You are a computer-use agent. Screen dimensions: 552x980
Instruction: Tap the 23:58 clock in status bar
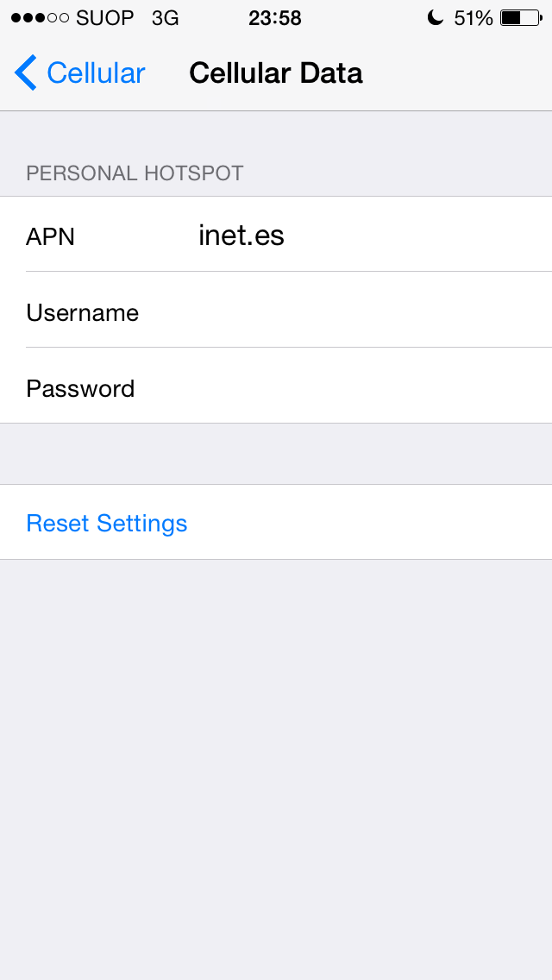click(275, 19)
